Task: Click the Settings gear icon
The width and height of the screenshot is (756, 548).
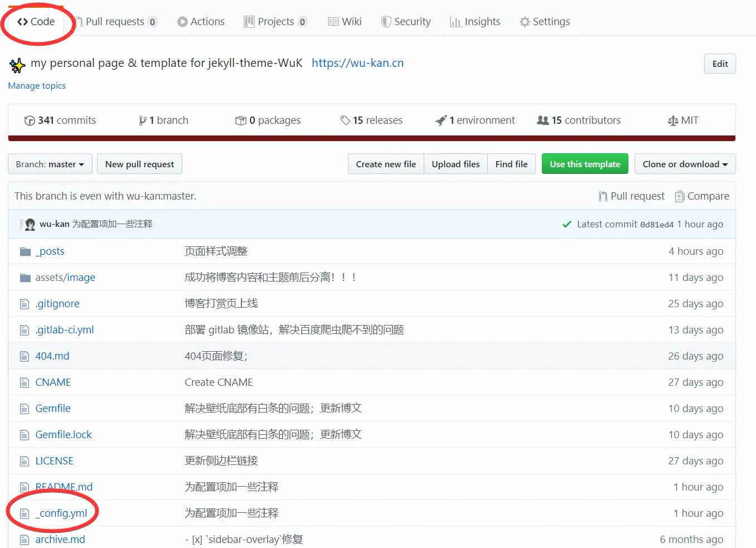Action: 525,22
